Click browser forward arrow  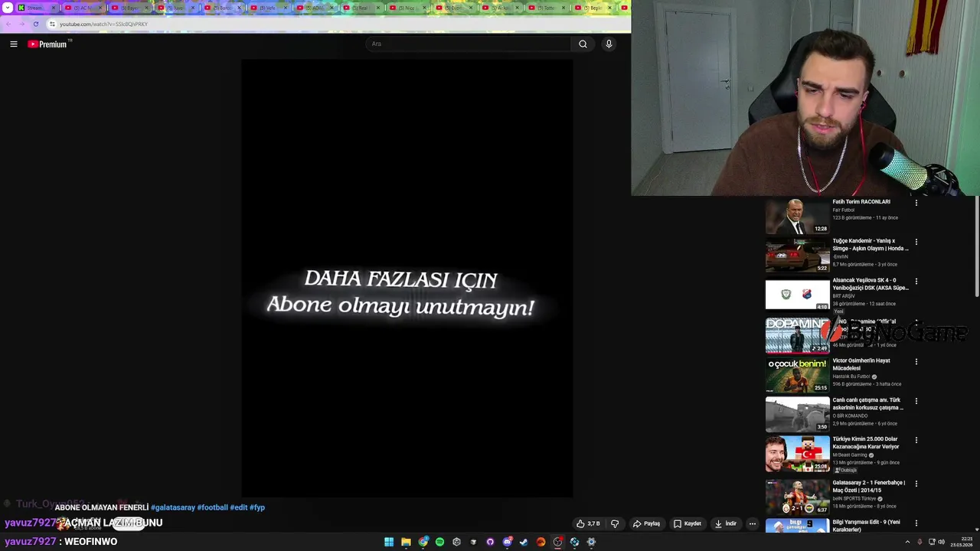coord(21,24)
